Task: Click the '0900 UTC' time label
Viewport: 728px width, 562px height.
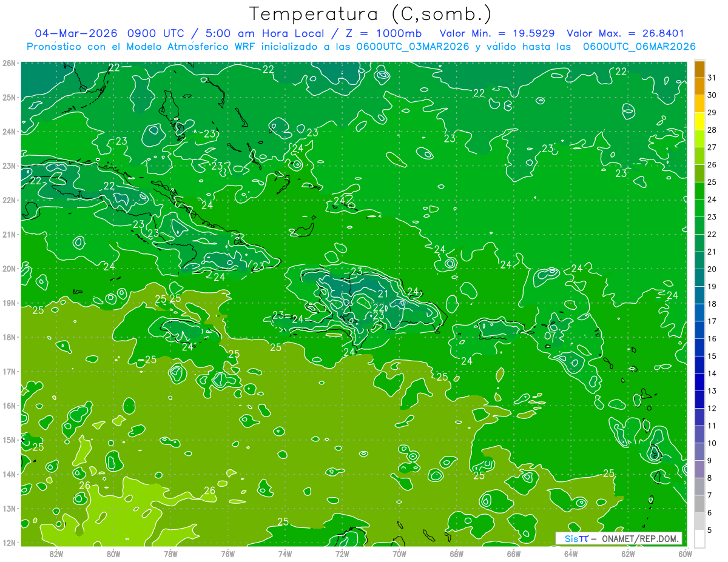Action: click(x=155, y=33)
